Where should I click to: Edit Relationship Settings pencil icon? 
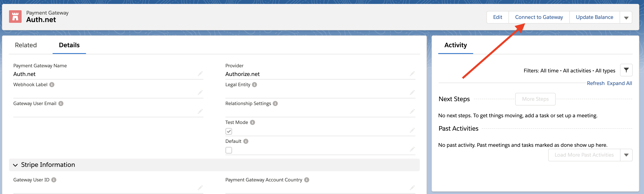pyautogui.click(x=412, y=111)
